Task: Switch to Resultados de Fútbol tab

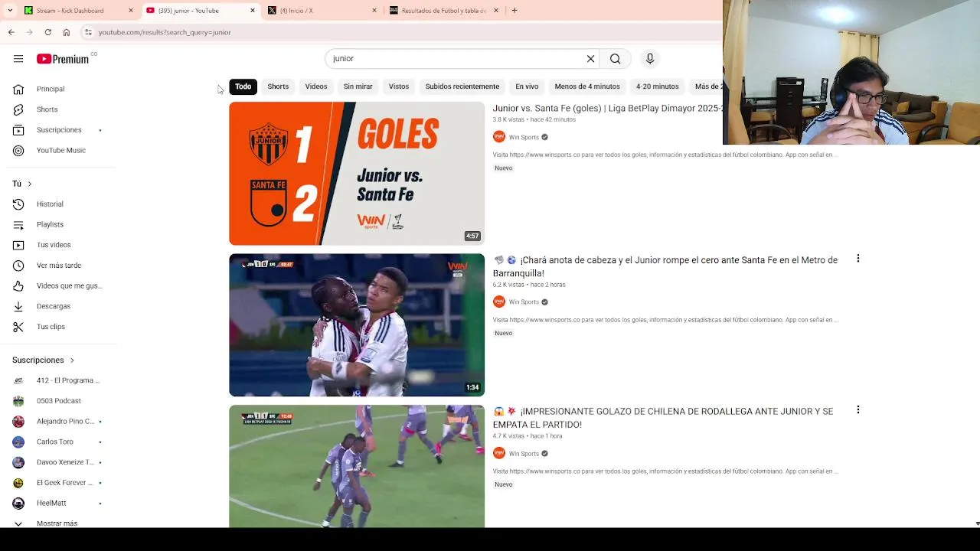Action: (x=444, y=11)
